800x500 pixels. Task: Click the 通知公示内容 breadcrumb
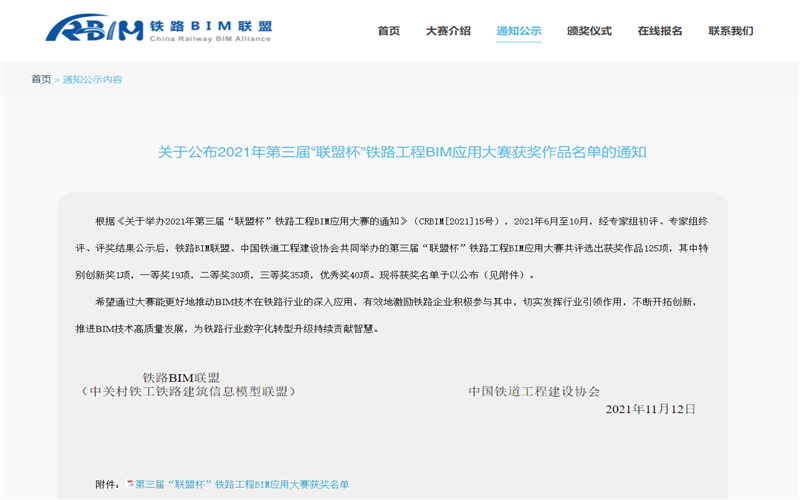92,79
